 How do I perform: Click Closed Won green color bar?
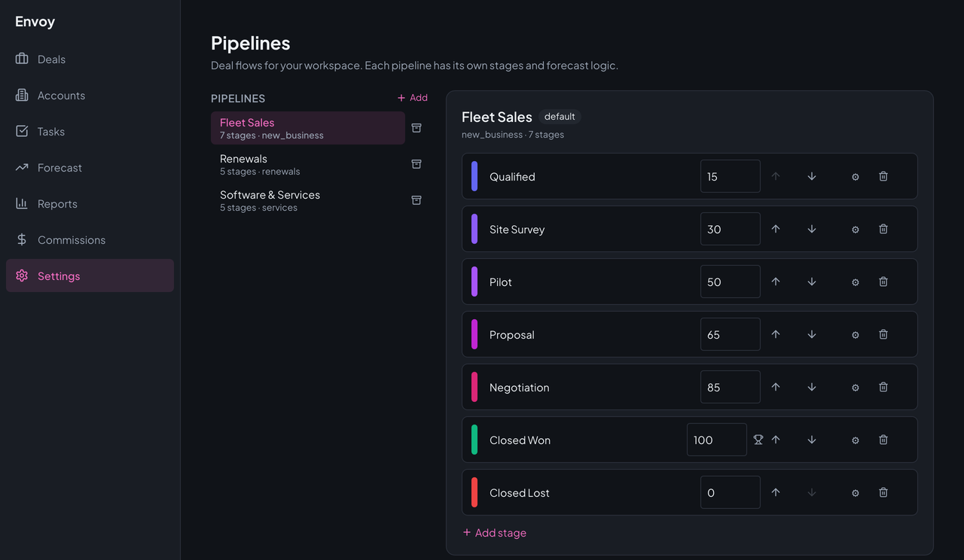pyautogui.click(x=474, y=440)
